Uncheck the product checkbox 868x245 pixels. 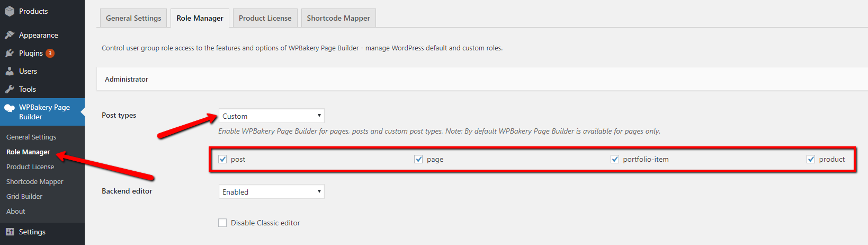[811, 159]
